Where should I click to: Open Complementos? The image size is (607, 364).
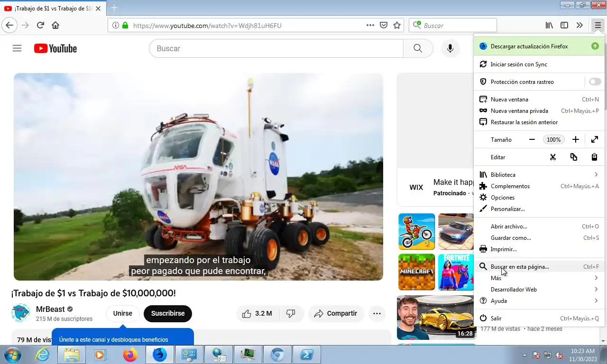[539, 186]
